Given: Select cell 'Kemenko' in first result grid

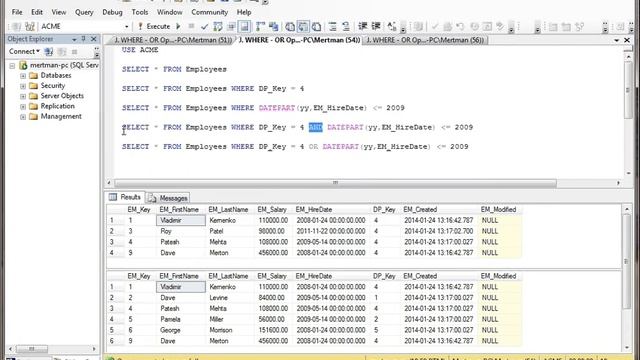Looking at the screenshot, I should (230, 220).
